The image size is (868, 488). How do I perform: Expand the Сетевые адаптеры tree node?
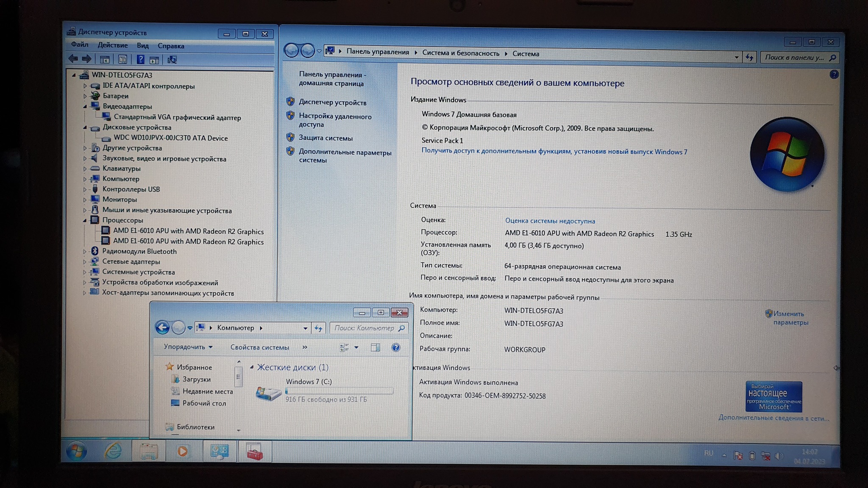tap(85, 262)
